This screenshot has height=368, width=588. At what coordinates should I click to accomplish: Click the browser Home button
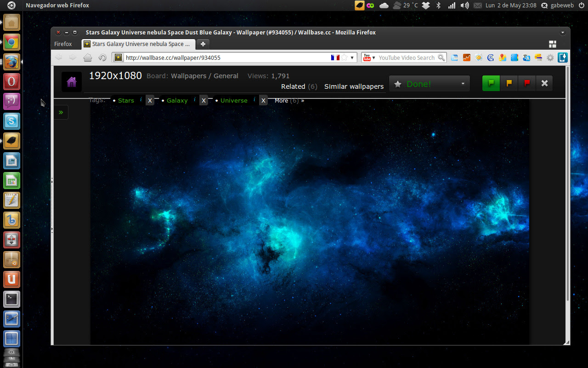pos(88,57)
